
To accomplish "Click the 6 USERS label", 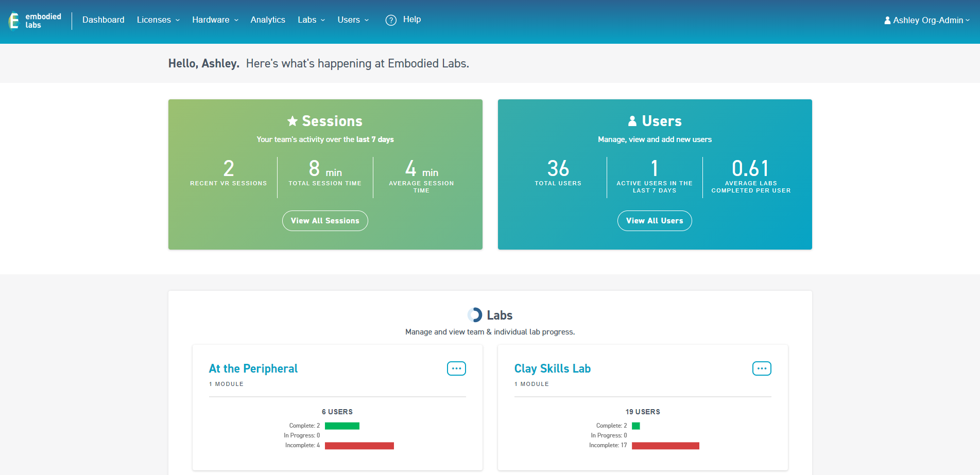I will click(337, 412).
